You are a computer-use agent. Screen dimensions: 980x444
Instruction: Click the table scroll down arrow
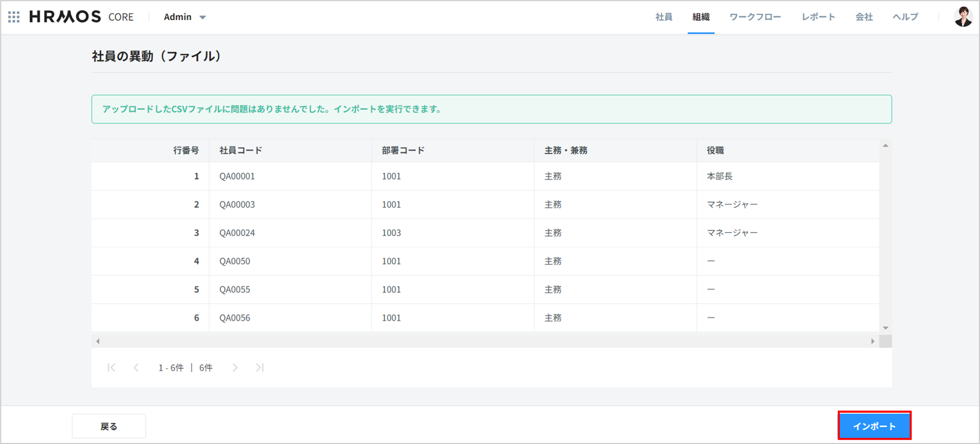pyautogui.click(x=885, y=328)
